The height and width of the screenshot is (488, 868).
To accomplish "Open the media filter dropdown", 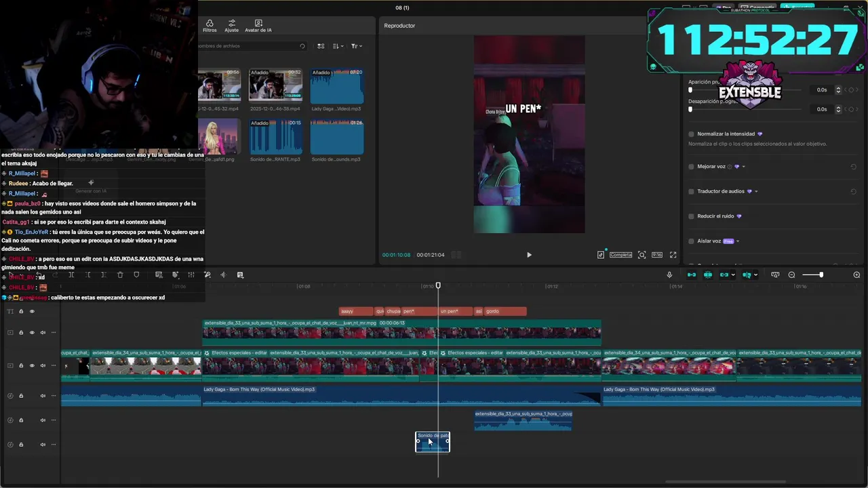I will [356, 46].
